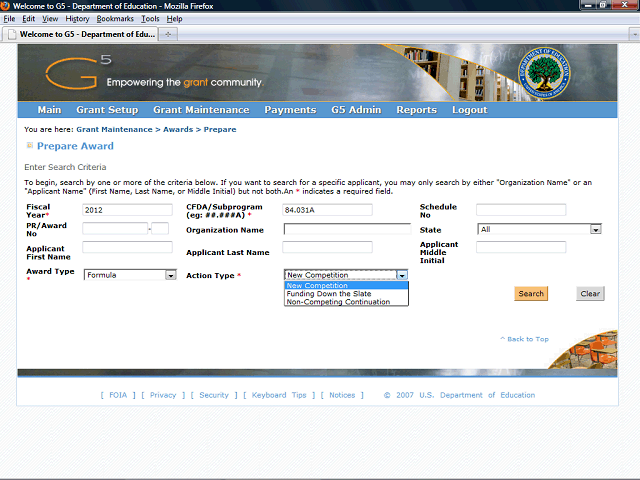Click the Firefox icon in the title bar

pyautogui.click(x=5, y=6)
